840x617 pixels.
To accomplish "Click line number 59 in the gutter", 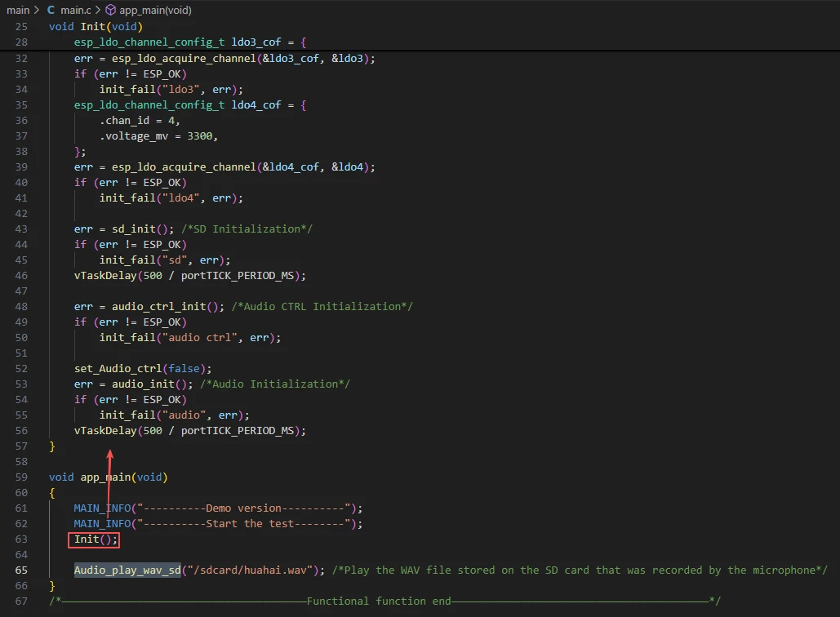I will tap(21, 477).
